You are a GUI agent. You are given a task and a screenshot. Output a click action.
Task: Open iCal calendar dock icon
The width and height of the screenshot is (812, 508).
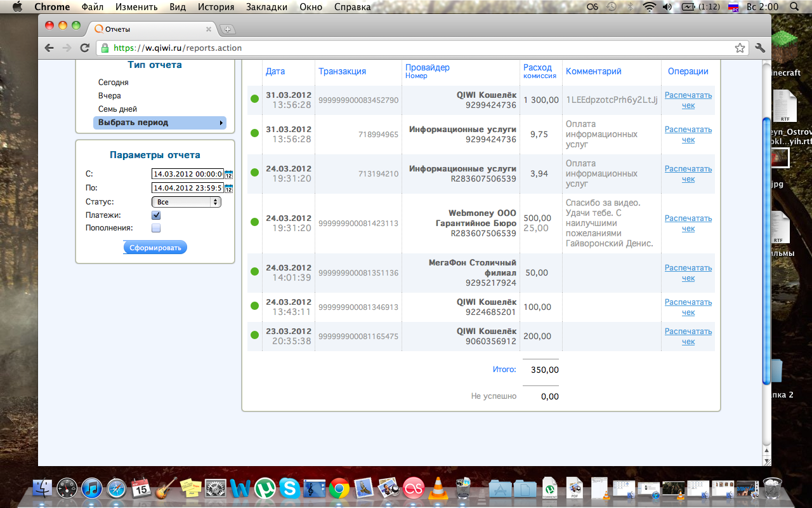[x=141, y=488]
